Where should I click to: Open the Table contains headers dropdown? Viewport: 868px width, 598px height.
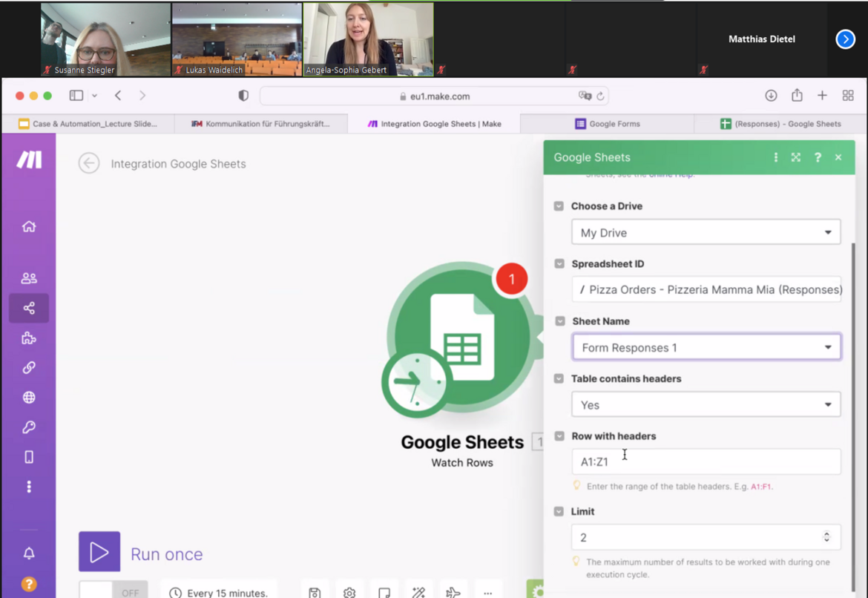(706, 405)
